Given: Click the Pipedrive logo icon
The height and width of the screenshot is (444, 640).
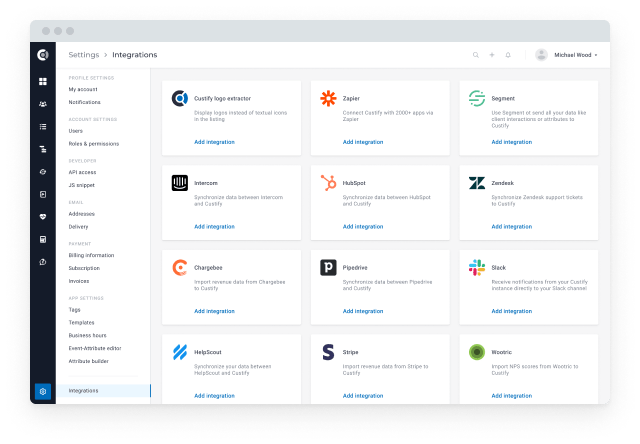Looking at the screenshot, I should [328, 268].
